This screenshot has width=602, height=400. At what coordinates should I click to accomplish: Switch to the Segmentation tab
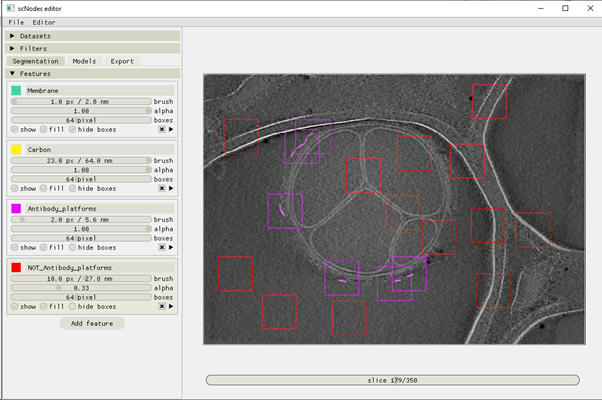coord(36,61)
